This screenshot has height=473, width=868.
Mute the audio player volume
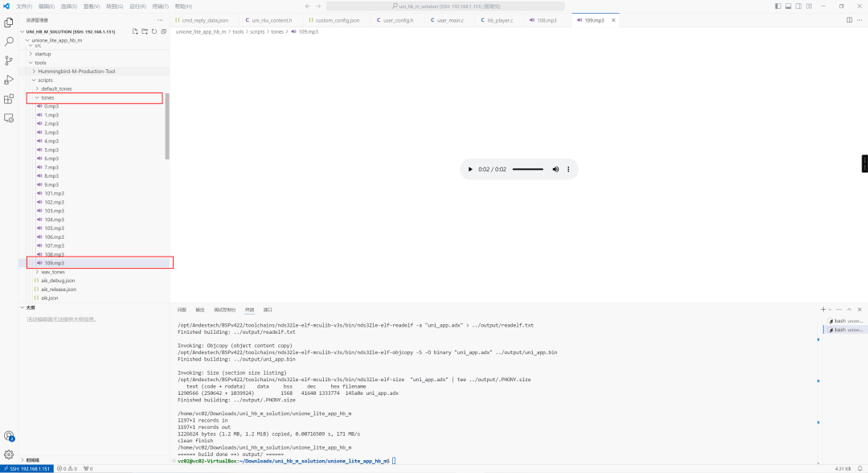(x=555, y=170)
